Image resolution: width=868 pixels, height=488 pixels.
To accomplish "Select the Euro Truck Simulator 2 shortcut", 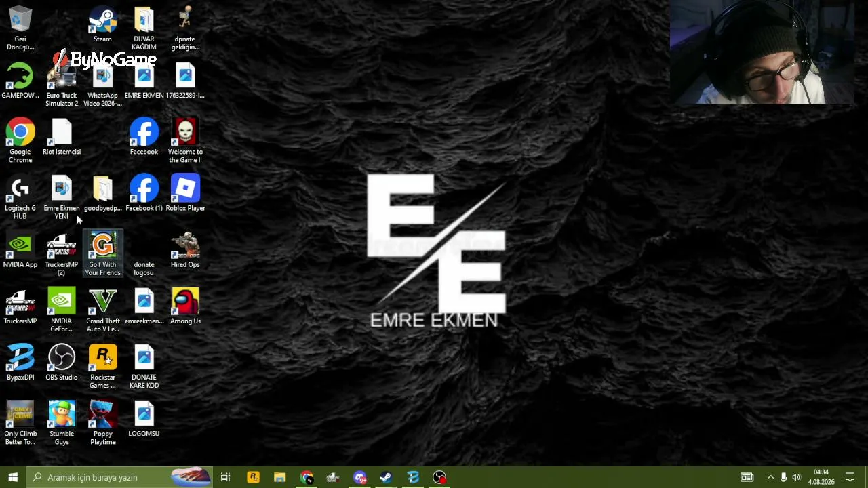I will click(x=62, y=85).
